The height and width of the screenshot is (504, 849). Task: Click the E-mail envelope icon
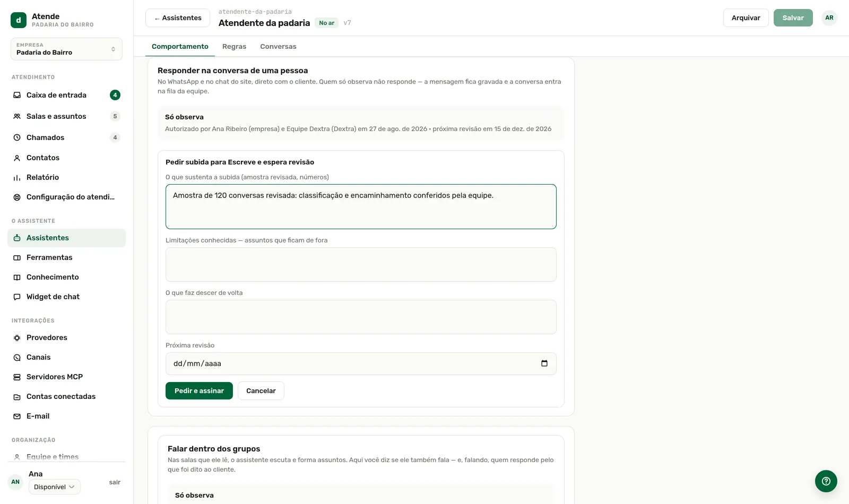17,416
